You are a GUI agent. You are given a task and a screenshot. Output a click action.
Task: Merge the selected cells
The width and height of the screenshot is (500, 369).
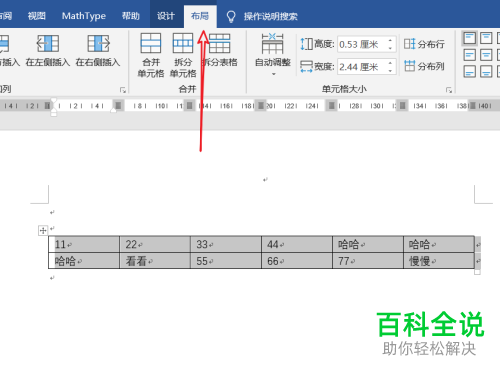151,55
